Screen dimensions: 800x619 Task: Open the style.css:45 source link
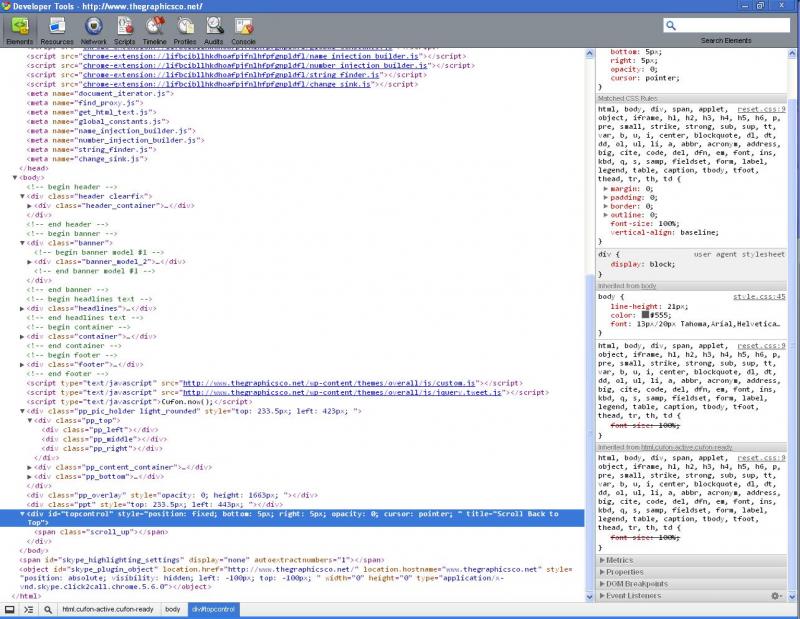tap(759, 296)
